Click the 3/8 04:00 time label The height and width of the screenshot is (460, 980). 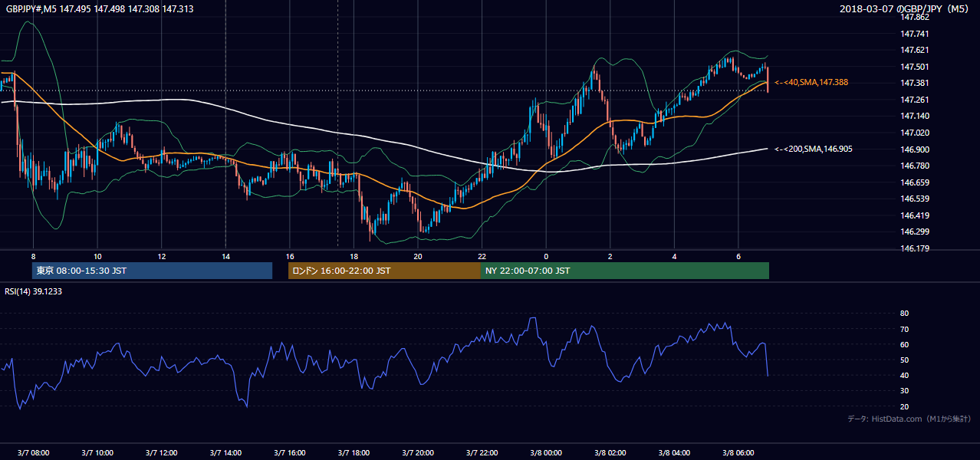[x=675, y=453]
